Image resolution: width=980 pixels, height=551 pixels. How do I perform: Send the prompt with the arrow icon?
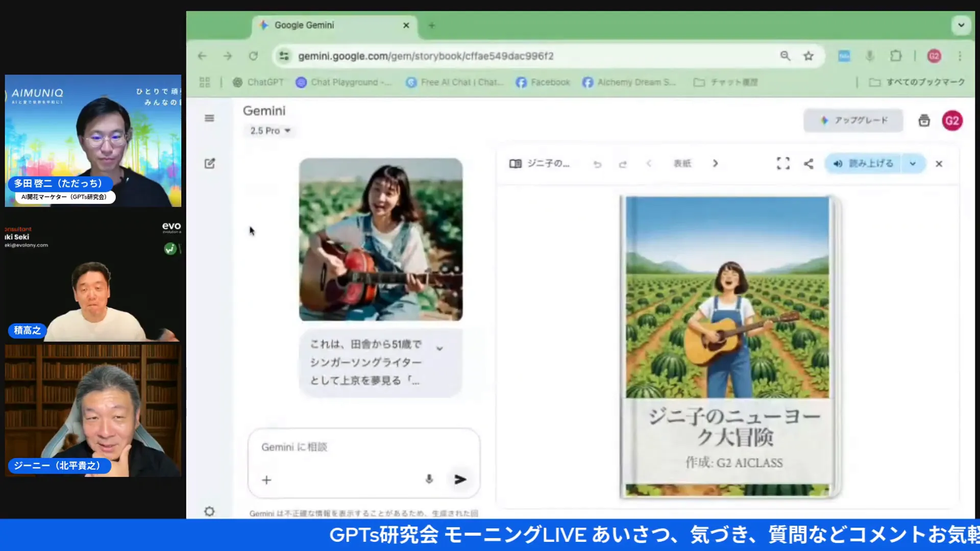click(x=460, y=479)
